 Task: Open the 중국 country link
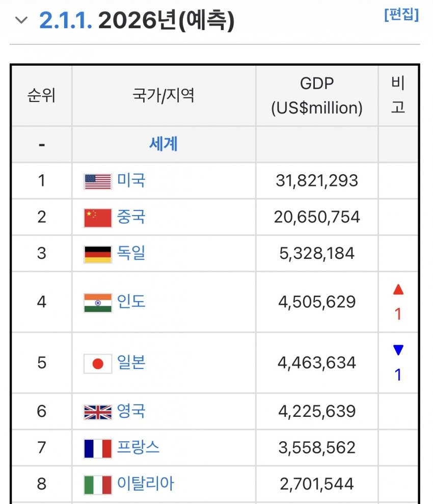coord(131,217)
